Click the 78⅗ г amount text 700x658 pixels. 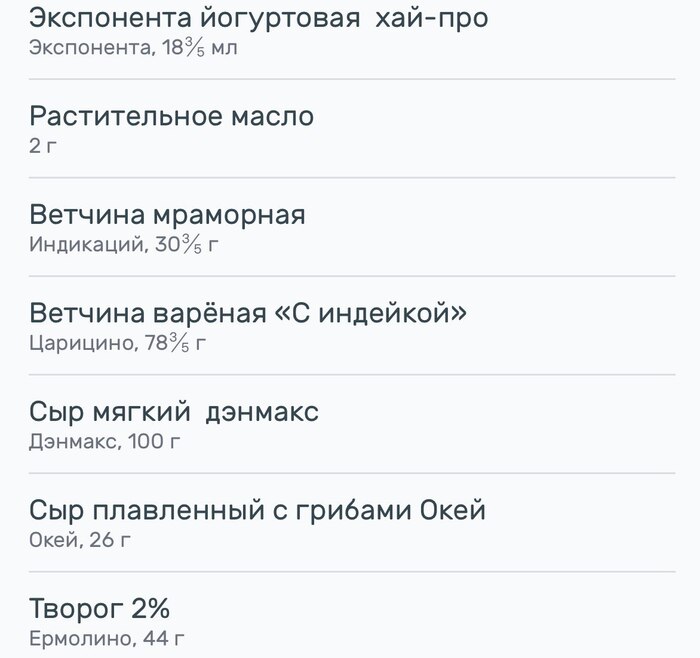pyautogui.click(x=175, y=343)
